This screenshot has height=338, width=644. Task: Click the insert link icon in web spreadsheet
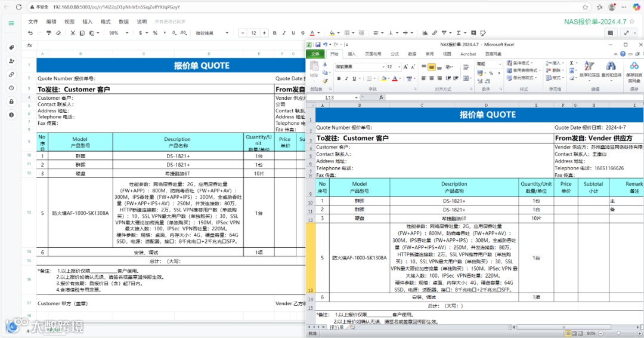pos(435,33)
